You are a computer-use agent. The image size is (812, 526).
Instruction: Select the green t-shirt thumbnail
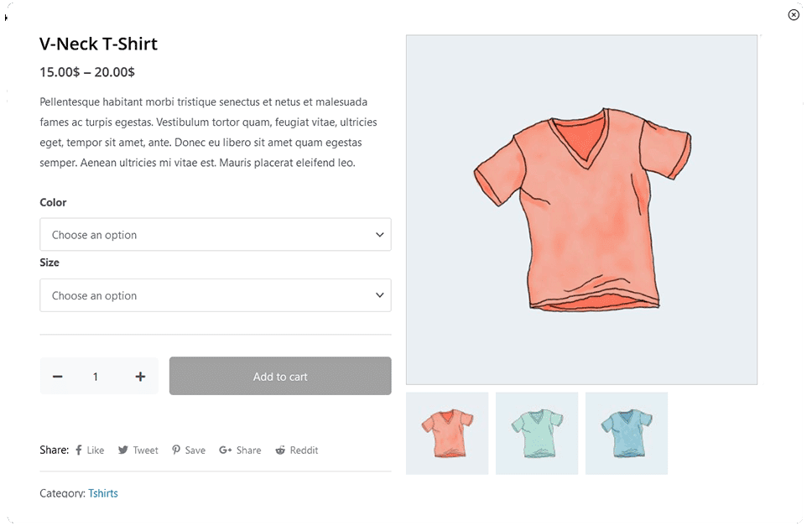click(x=537, y=433)
